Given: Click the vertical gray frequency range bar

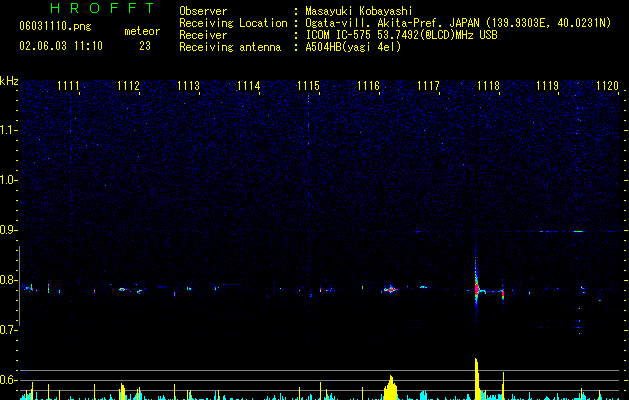Looking at the screenshot, I should [x=19, y=286].
